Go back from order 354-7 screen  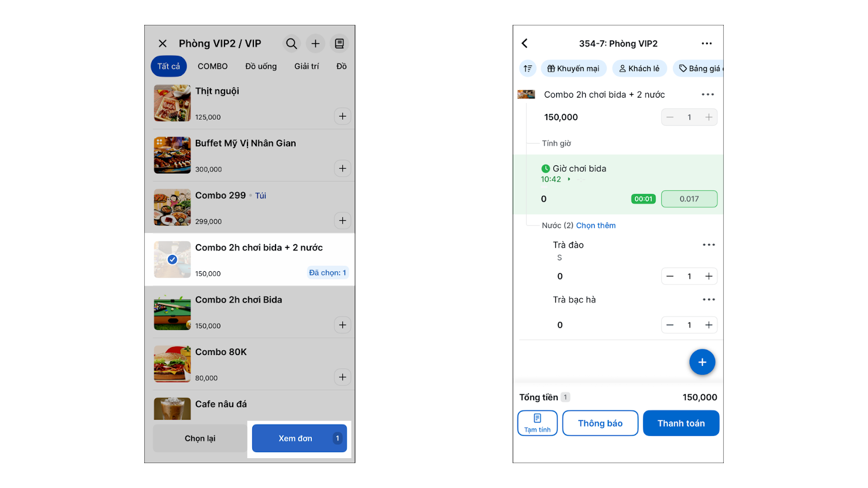pyautogui.click(x=525, y=43)
